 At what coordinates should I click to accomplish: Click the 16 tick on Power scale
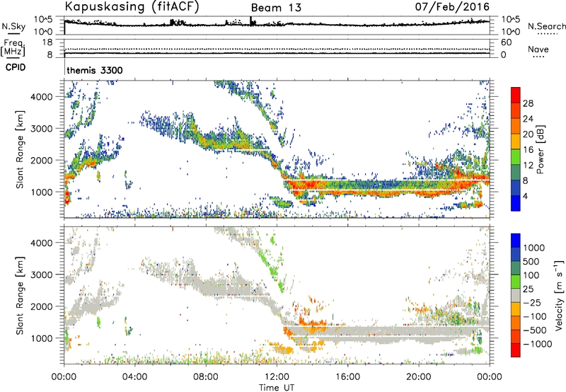tap(528, 150)
